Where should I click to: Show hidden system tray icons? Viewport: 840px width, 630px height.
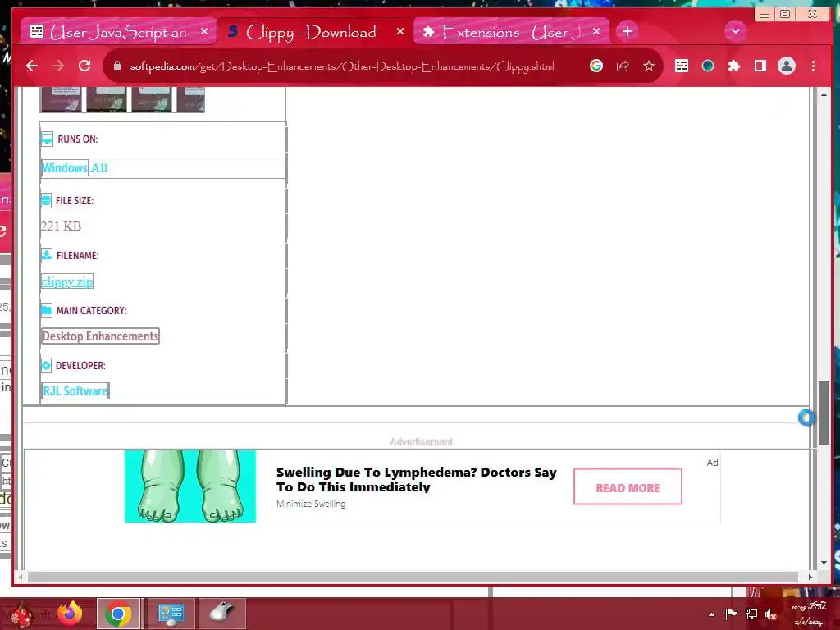(x=711, y=614)
